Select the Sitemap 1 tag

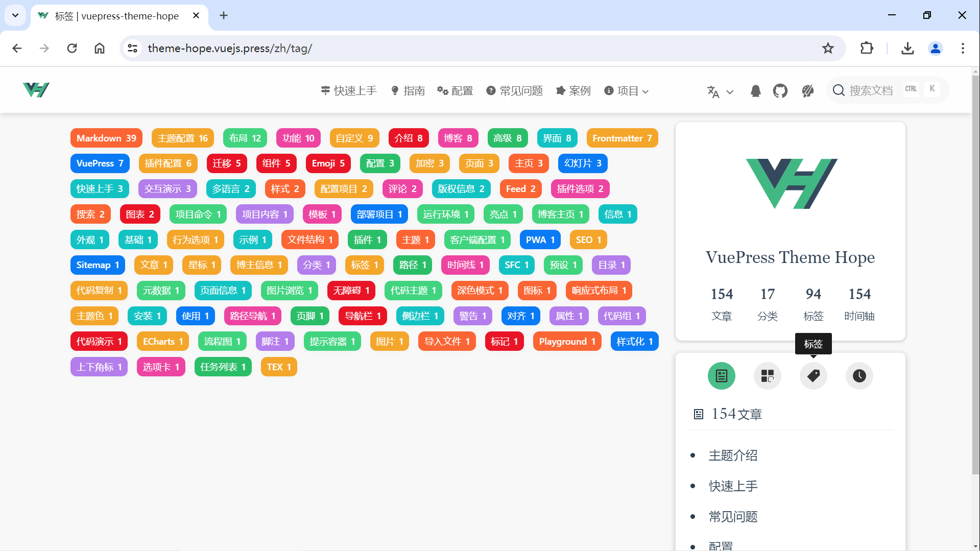(98, 265)
